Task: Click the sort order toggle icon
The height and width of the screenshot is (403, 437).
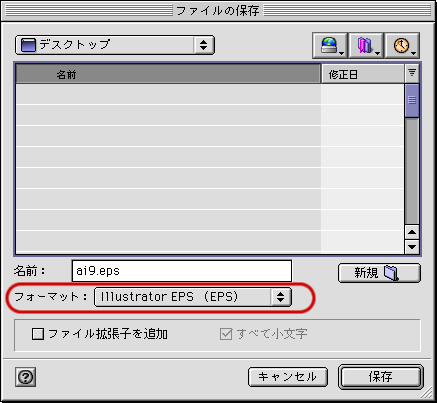Action: tap(412, 73)
